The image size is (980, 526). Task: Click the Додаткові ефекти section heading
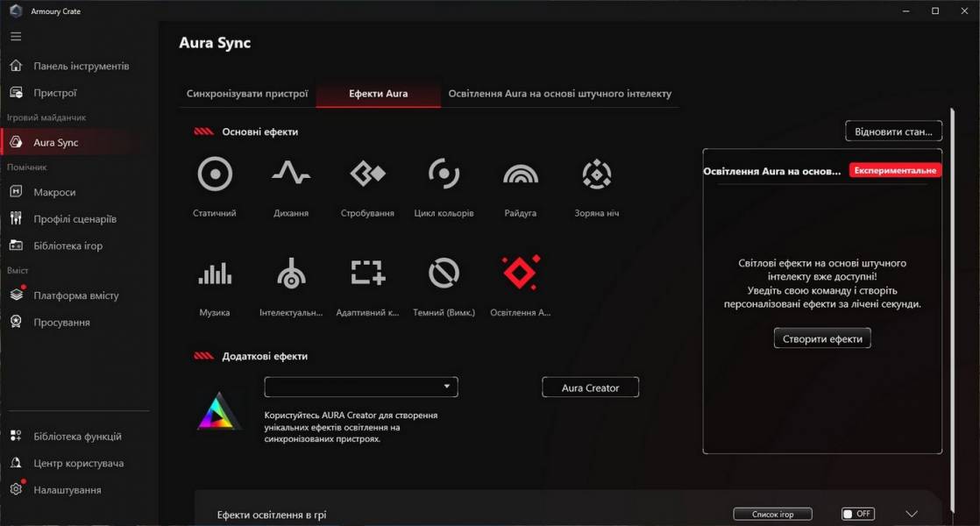tap(265, 356)
